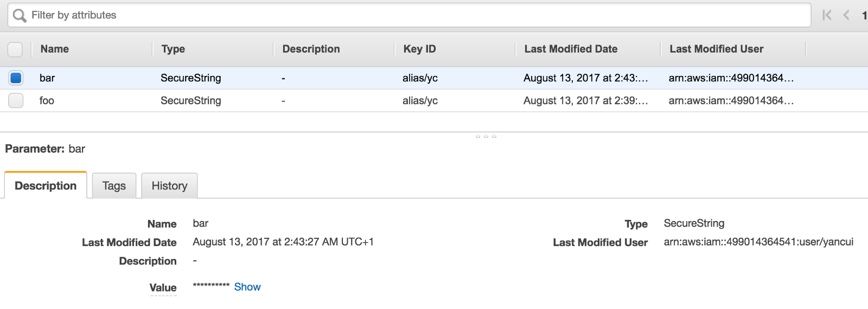Go to previous page arrow

(x=846, y=15)
